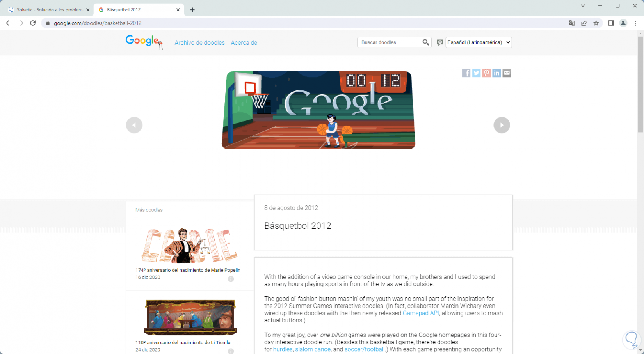The height and width of the screenshot is (354, 644).
Task: Open 110º aniversario de Li Tien-lu link
Action: point(183,343)
